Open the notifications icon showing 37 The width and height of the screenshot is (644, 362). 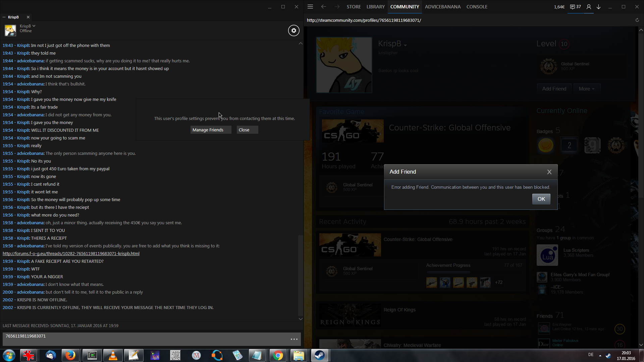point(575,7)
